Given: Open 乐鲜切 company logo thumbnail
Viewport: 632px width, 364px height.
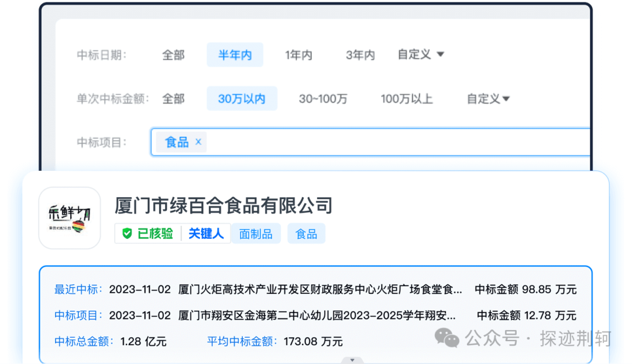Looking at the screenshot, I should [70, 218].
